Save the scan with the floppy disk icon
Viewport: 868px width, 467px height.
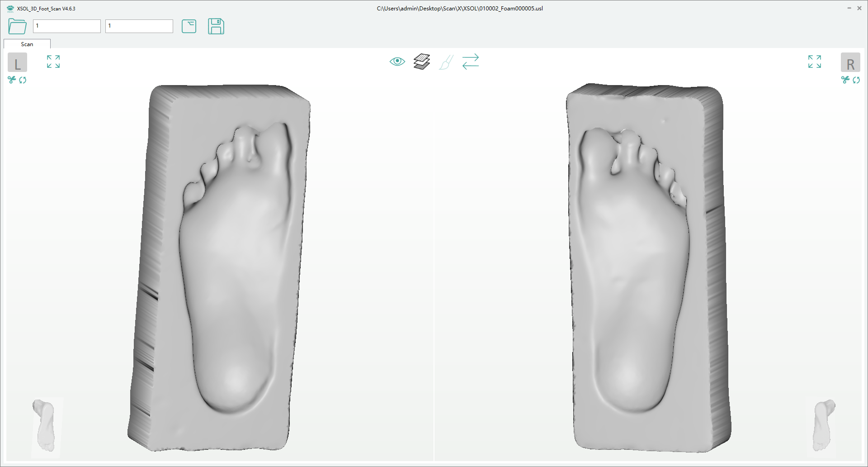pyautogui.click(x=216, y=27)
